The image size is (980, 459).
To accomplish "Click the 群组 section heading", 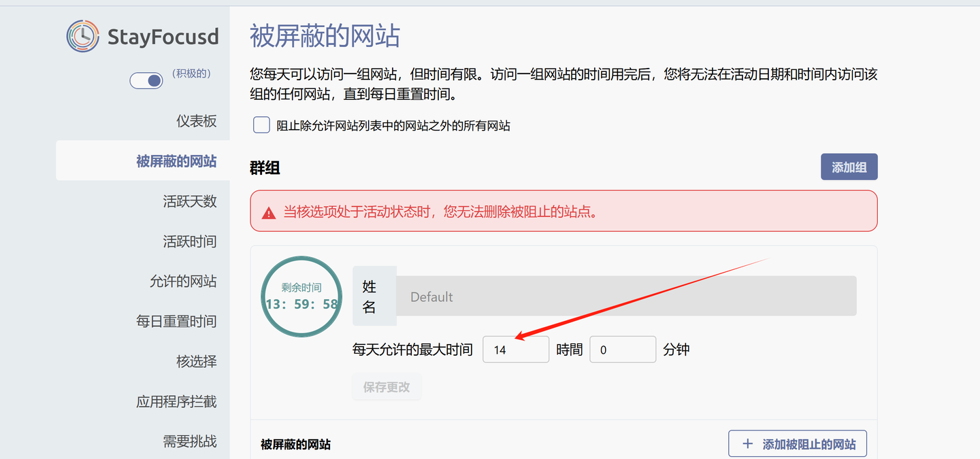I will (x=265, y=168).
